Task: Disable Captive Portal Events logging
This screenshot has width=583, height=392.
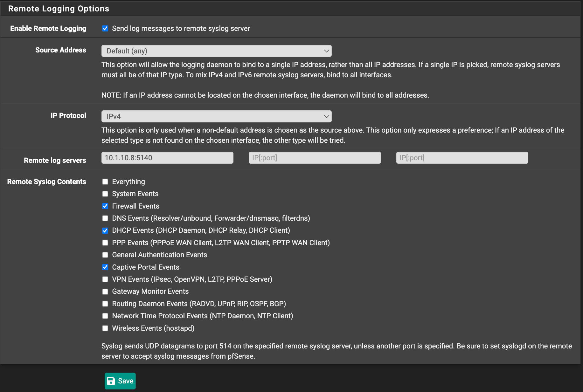Action: click(105, 267)
